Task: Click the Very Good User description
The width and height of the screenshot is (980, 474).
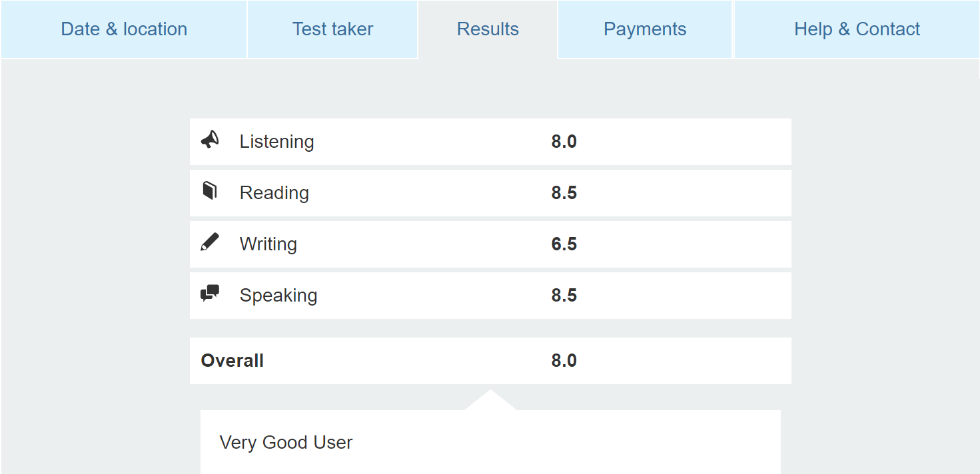Action: [286, 443]
